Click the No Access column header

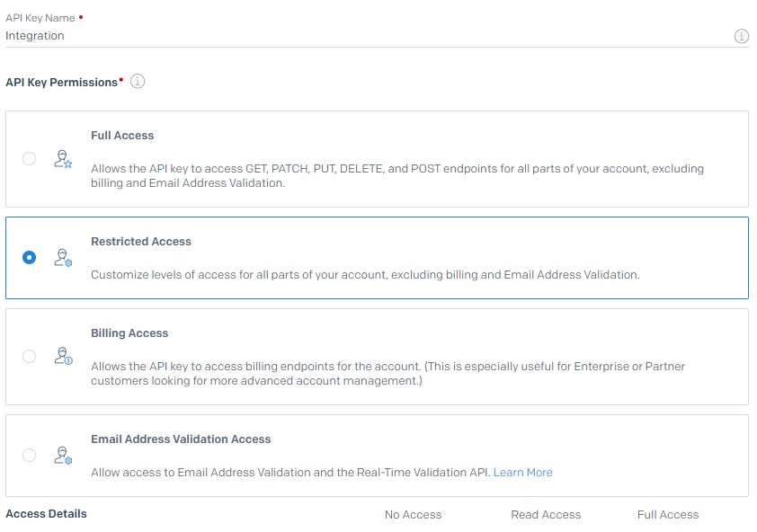pos(413,515)
